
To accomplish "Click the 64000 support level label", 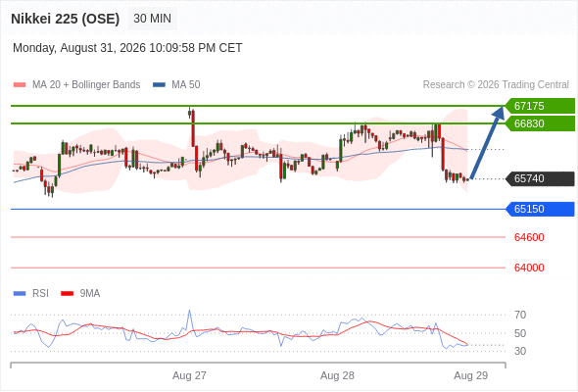I will 529,268.
